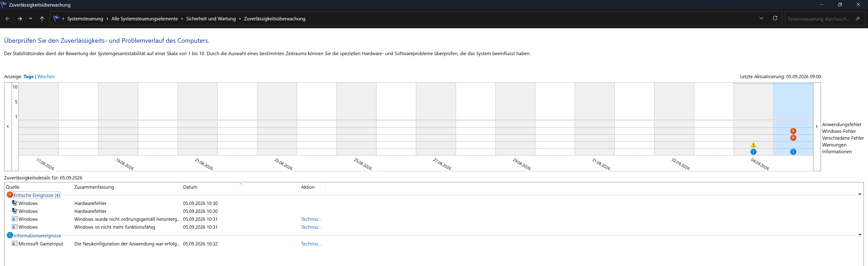Open technical details for improper shutdown event
This screenshot has height=266, width=868.
pos(311,219)
